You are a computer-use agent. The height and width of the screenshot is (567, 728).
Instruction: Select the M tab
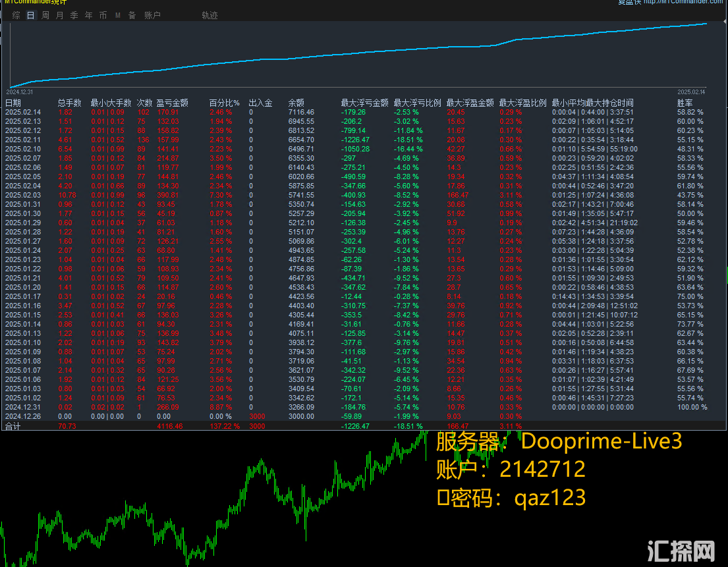tap(118, 15)
